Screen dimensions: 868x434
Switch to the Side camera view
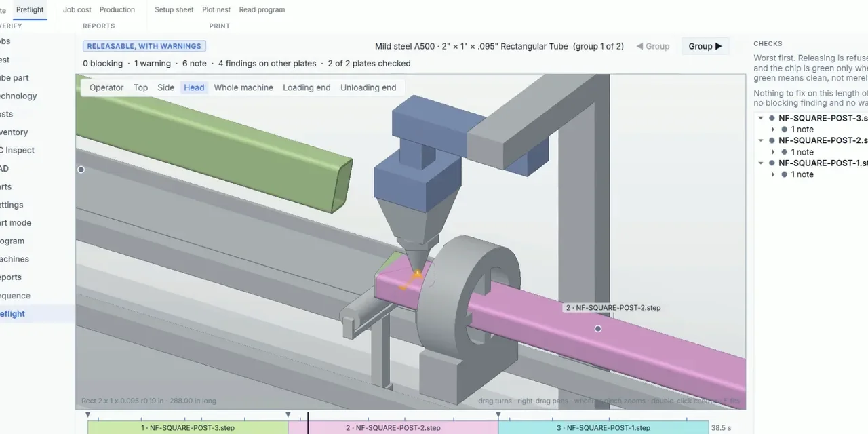tap(166, 87)
